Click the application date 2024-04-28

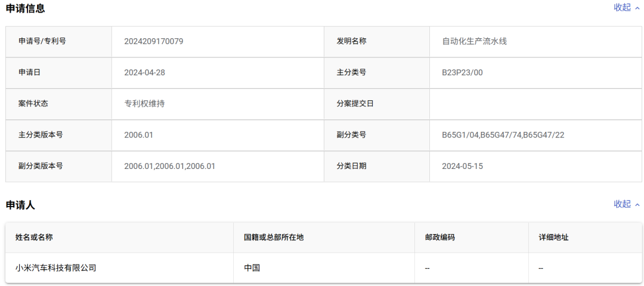point(144,72)
